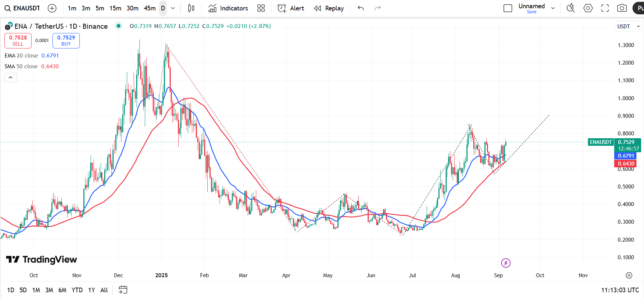Image resolution: width=644 pixels, height=298 pixels.
Task: Set date range to 1Y
Action: point(92,290)
